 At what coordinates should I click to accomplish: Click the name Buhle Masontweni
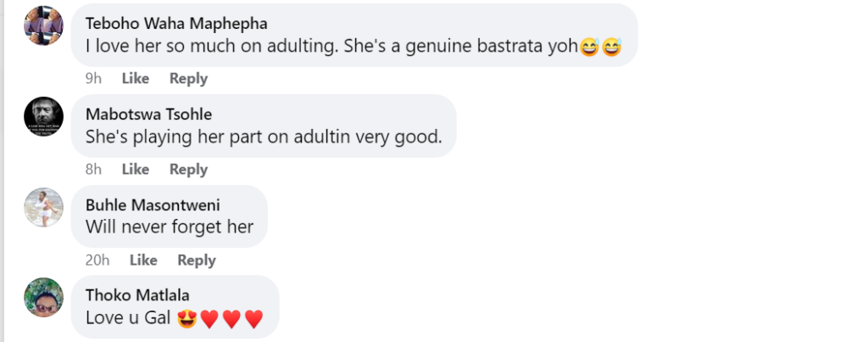pyautogui.click(x=153, y=205)
